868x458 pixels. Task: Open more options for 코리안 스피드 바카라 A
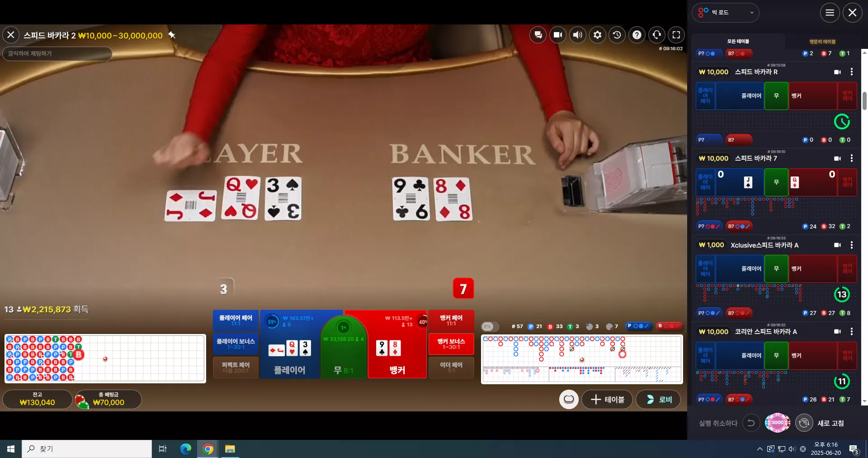[852, 331]
